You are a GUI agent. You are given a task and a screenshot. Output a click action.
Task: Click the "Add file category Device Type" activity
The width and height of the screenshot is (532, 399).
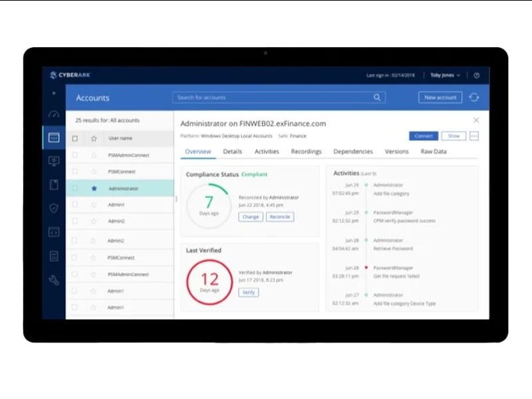point(404,304)
